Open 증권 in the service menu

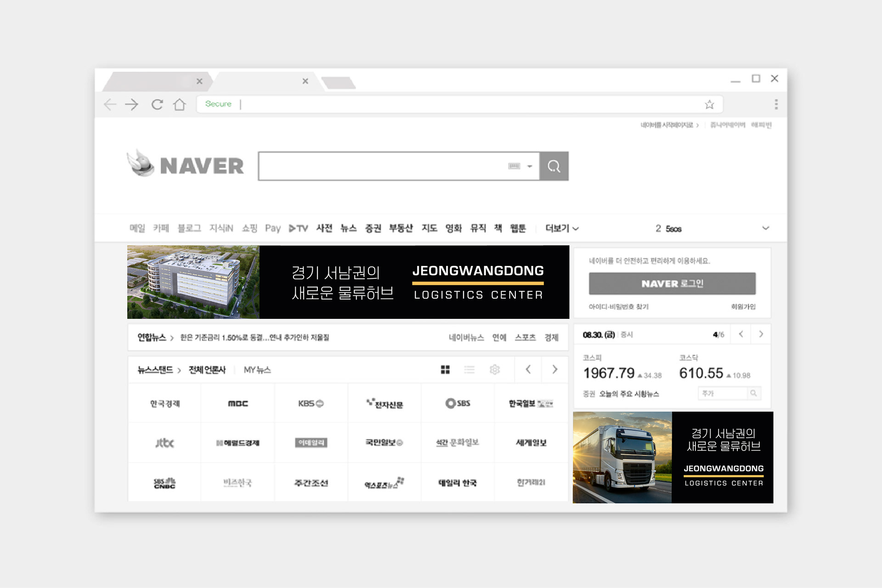(373, 228)
